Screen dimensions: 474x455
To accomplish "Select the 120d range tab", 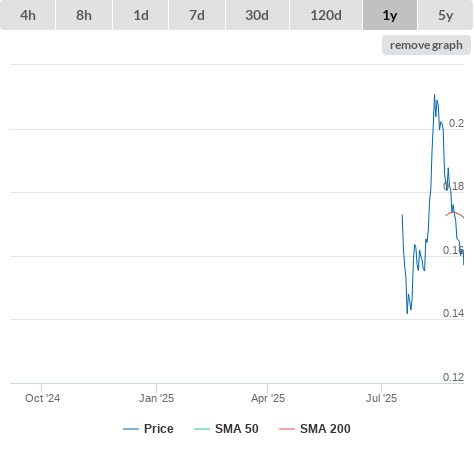I will [326, 15].
